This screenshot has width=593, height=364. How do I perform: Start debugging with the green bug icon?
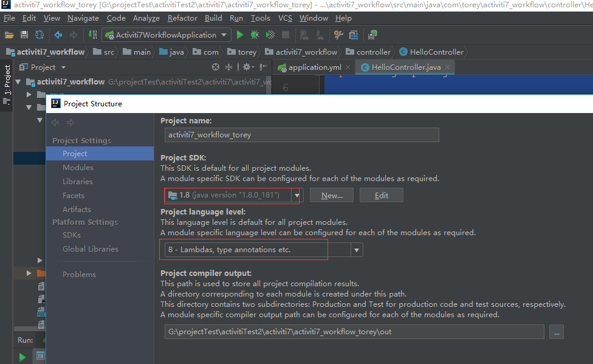tap(255, 35)
